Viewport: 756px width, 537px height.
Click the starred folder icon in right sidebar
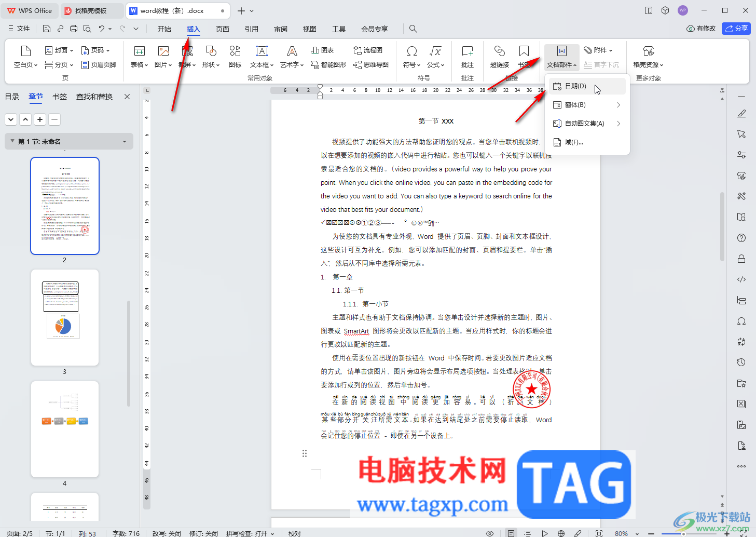tap(741, 383)
